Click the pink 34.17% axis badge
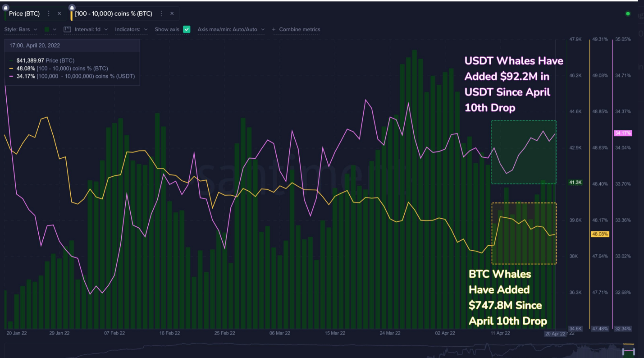This screenshot has height=358, width=644. 623,133
